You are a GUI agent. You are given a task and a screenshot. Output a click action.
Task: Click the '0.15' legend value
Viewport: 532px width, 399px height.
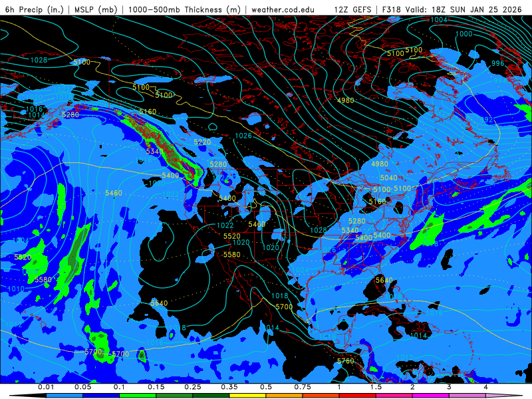pyautogui.click(x=156, y=387)
